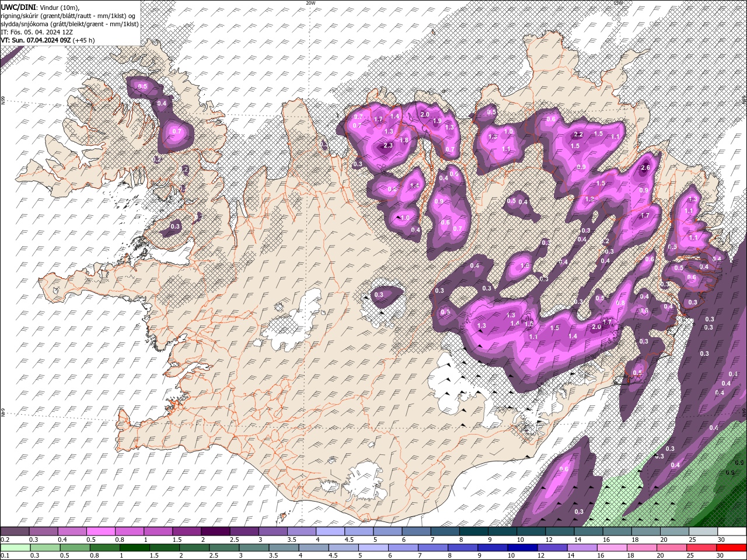
Task: Click the 'rigning/skúrir' legend description line
Action: pyautogui.click(x=68, y=16)
